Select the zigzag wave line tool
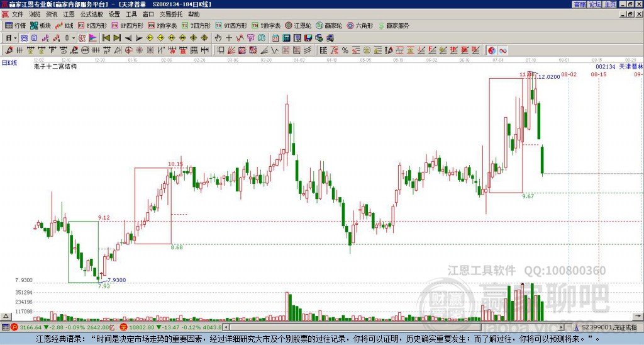This screenshot has height=345, width=644. (274, 50)
